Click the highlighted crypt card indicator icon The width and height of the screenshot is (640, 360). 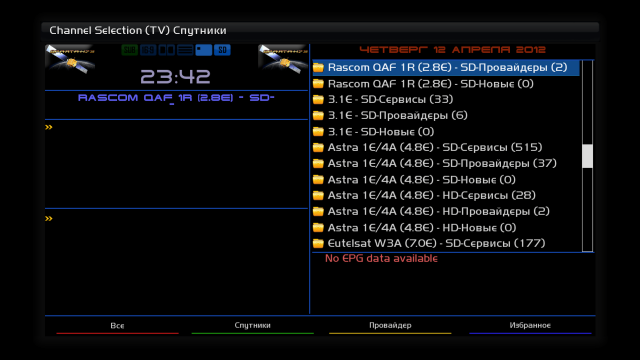pyautogui.click(x=204, y=50)
